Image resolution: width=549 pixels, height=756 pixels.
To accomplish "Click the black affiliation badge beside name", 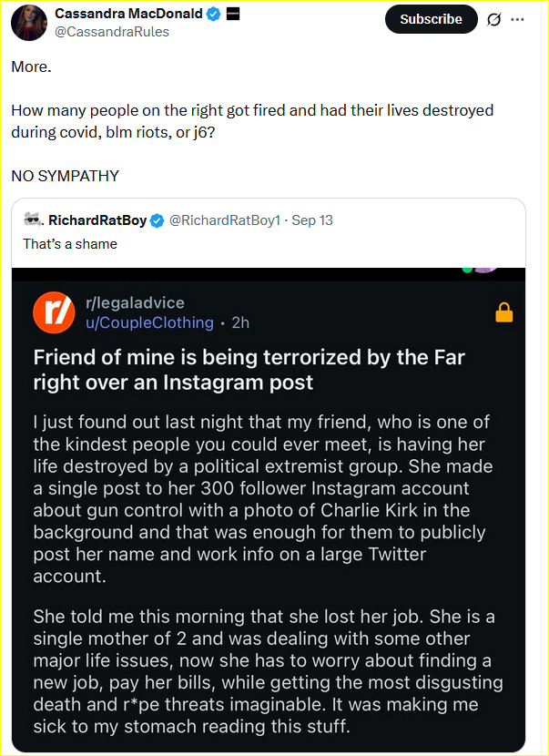I will 232,14.
